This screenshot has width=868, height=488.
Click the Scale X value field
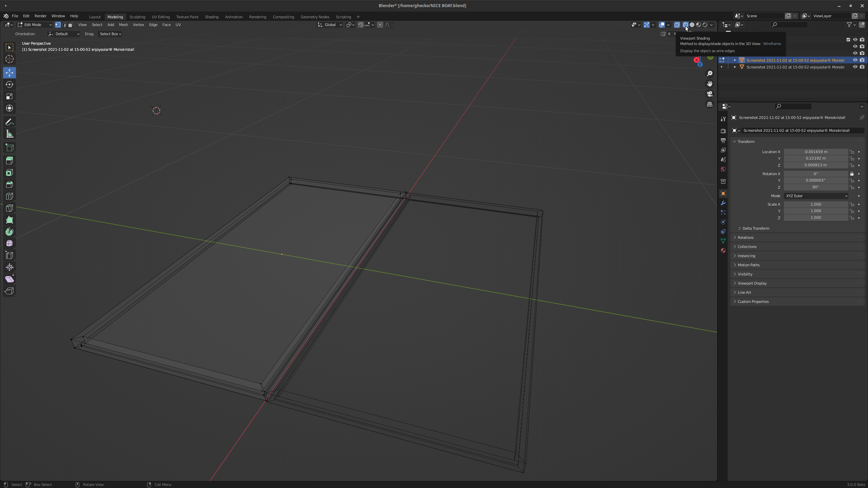click(815, 204)
